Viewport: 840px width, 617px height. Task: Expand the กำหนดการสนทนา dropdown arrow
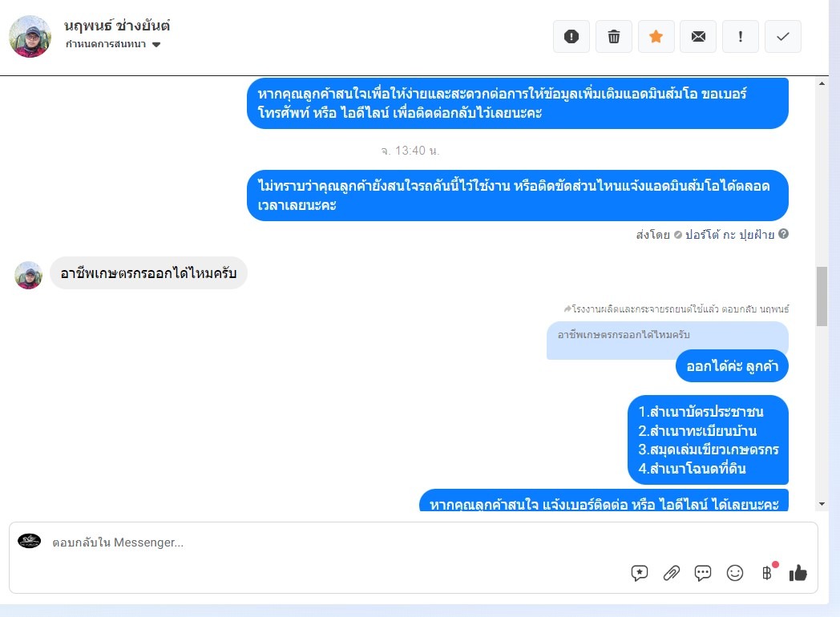(156, 44)
